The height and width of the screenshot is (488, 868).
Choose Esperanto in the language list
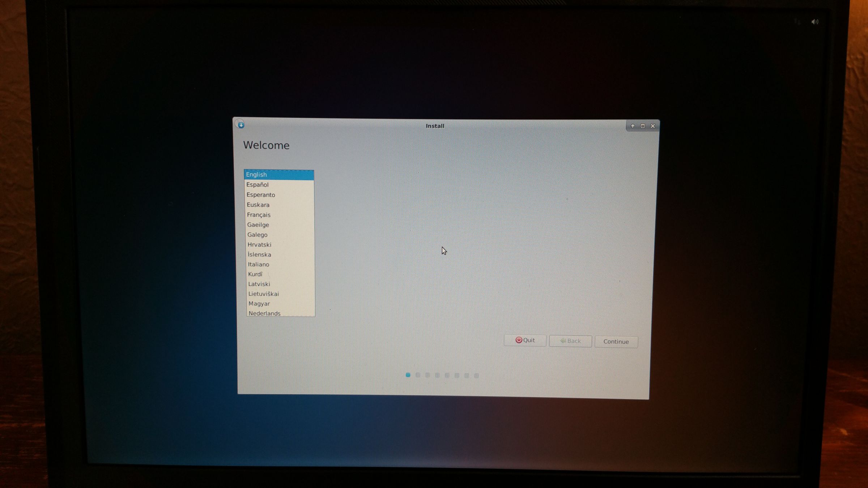coord(261,195)
